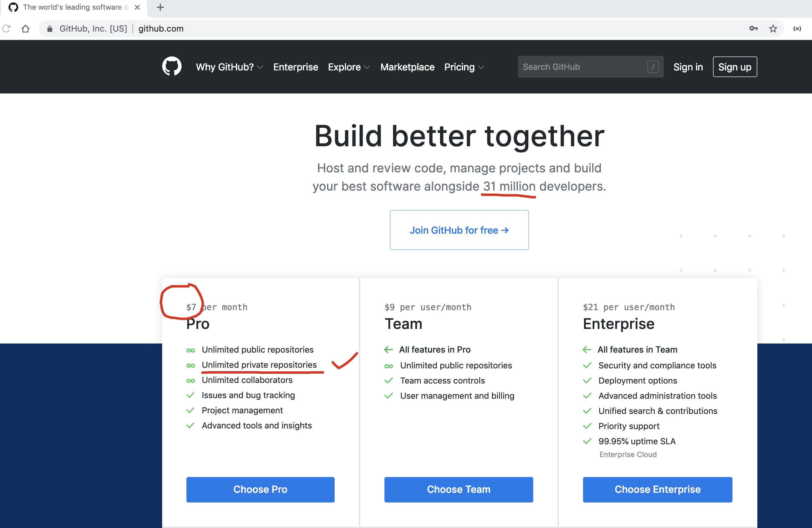
Task: Click checkmark beside Project management
Action: 190,410
